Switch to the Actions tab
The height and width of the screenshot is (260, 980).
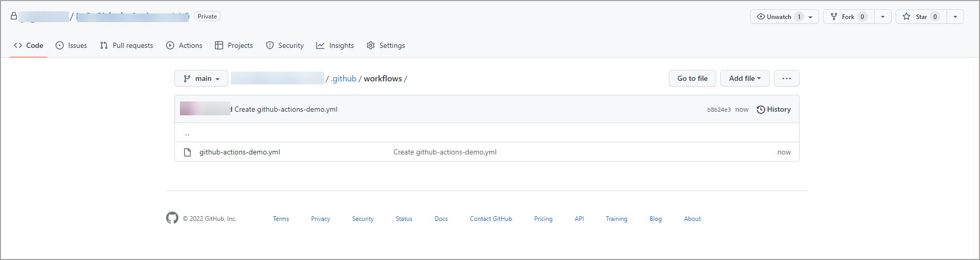184,45
